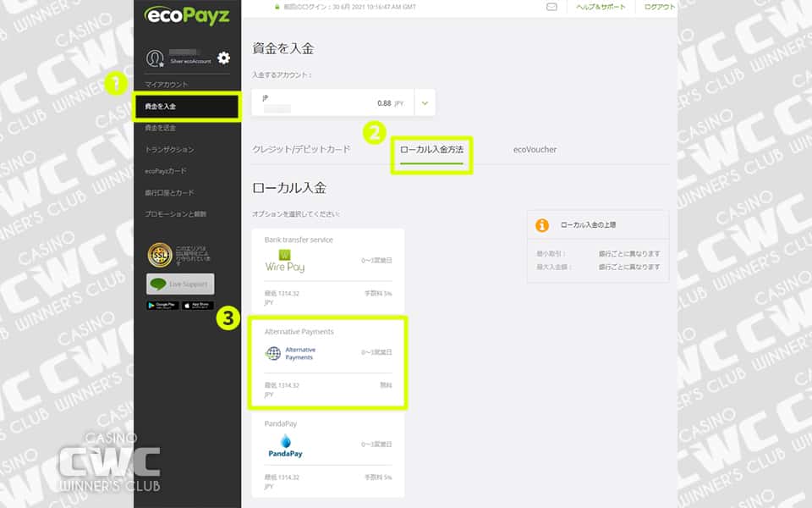Image resolution: width=812 pixels, height=508 pixels.
Task: Click the 0.88 JPY balance value
Action: 390,103
